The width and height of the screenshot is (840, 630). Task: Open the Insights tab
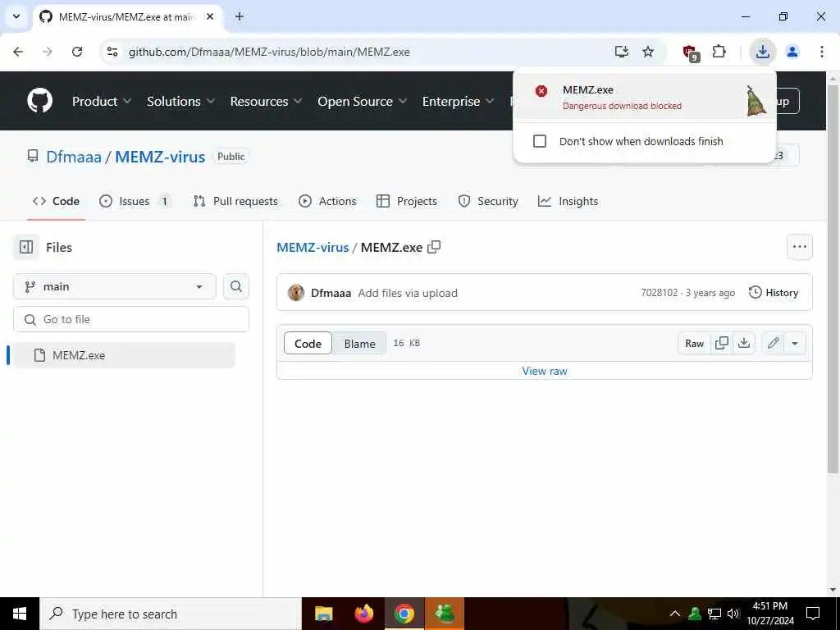pyautogui.click(x=568, y=202)
